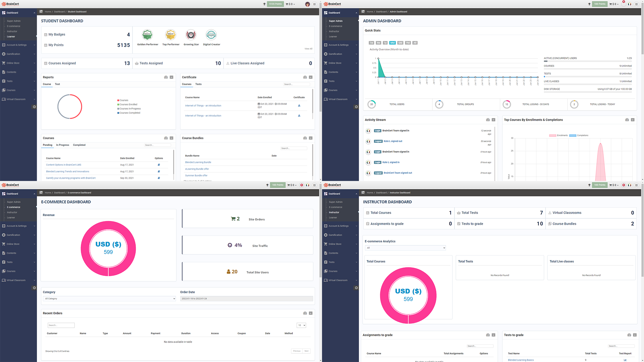Viewport: 644px width, 362px height.
Task: Download first Internet of Things certificate
Action: coord(299,106)
